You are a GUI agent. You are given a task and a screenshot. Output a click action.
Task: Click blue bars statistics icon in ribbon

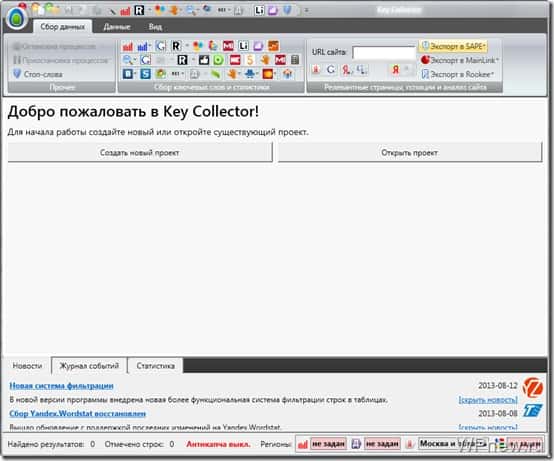click(142, 46)
